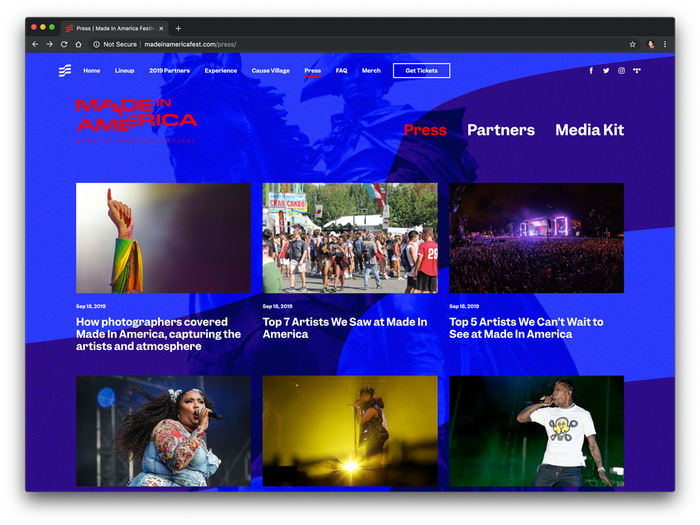Click the wavy flag site logo icon
Image resolution: width=700 pixels, height=525 pixels.
[65, 71]
